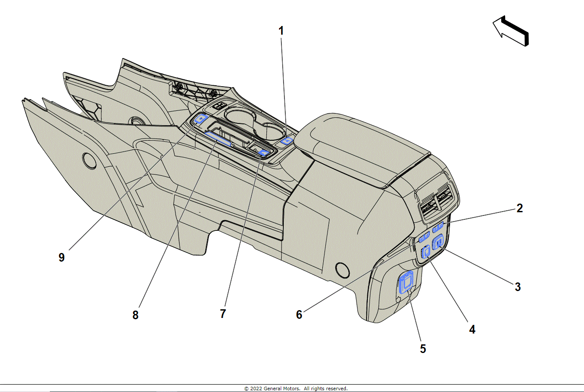Image resolution: width=584 pixels, height=392 pixels.
Task: Select callout number 4 label
Action: tap(472, 330)
